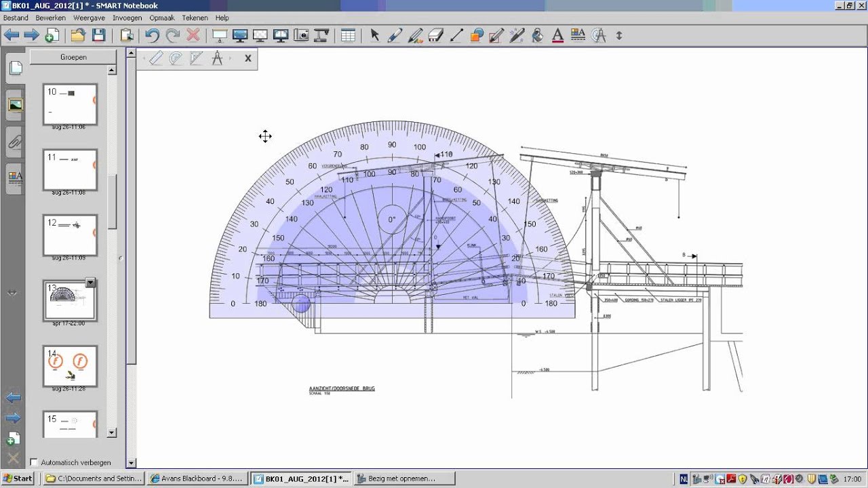Switch to Avans Blackboard taskbar window
This screenshot has width=868, height=488.
click(x=197, y=479)
